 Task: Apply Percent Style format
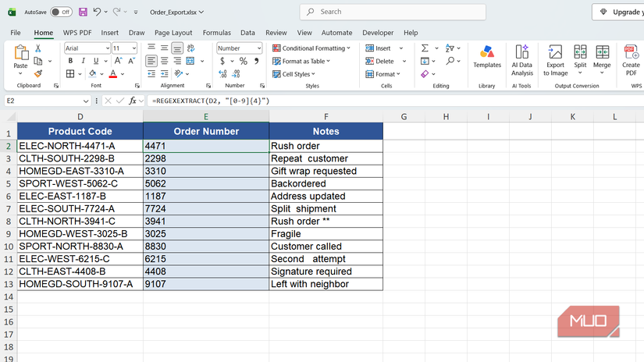point(243,61)
